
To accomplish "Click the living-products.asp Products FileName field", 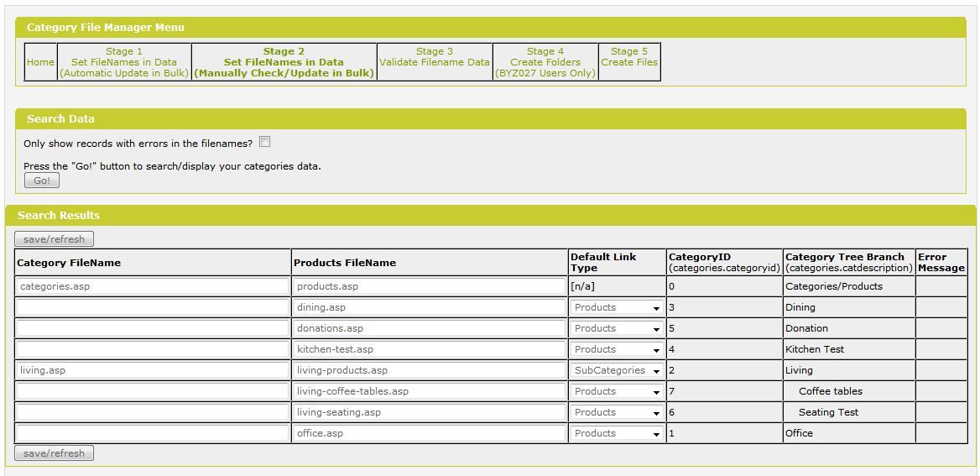I will pyautogui.click(x=430, y=370).
